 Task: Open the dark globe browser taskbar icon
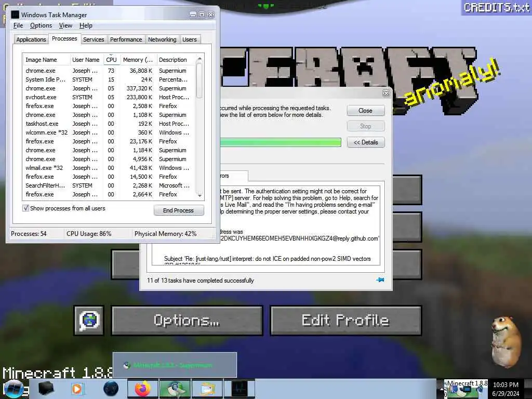111,389
